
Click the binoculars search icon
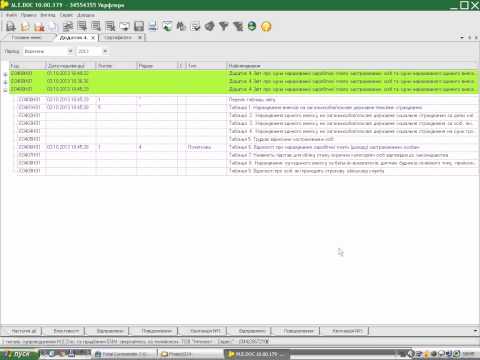pos(181,26)
